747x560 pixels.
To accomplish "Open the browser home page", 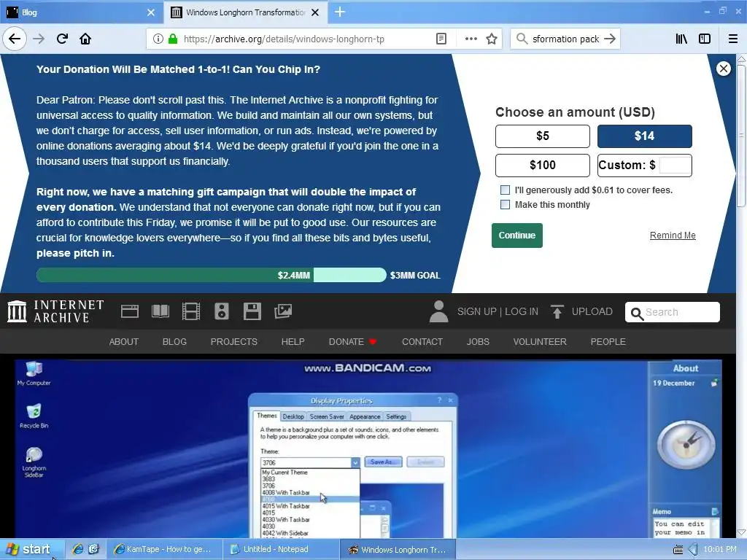I will [85, 39].
